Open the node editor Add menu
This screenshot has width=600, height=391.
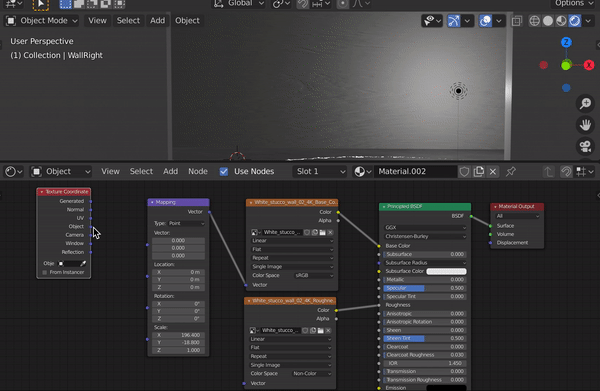tap(170, 171)
